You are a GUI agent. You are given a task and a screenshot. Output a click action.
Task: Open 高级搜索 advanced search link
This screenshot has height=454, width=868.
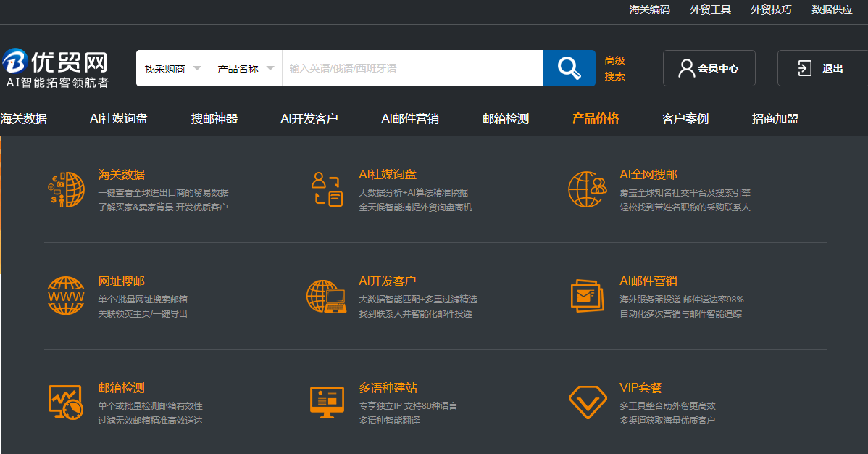(x=614, y=68)
